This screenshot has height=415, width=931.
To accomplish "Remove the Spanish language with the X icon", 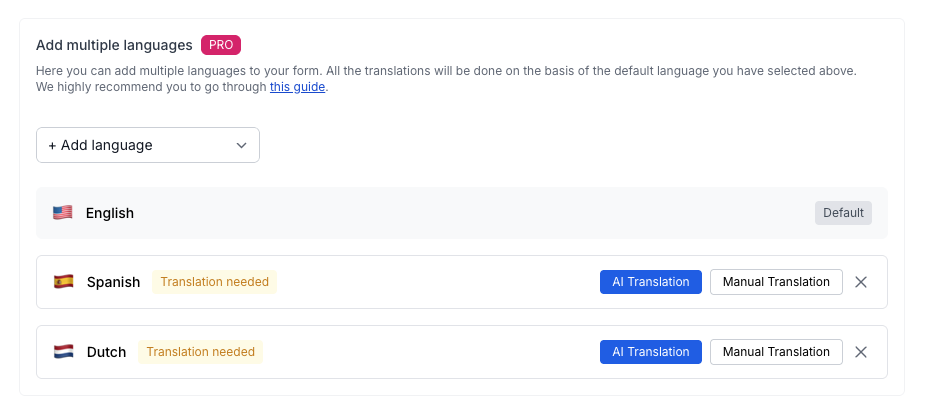I will 861,282.
